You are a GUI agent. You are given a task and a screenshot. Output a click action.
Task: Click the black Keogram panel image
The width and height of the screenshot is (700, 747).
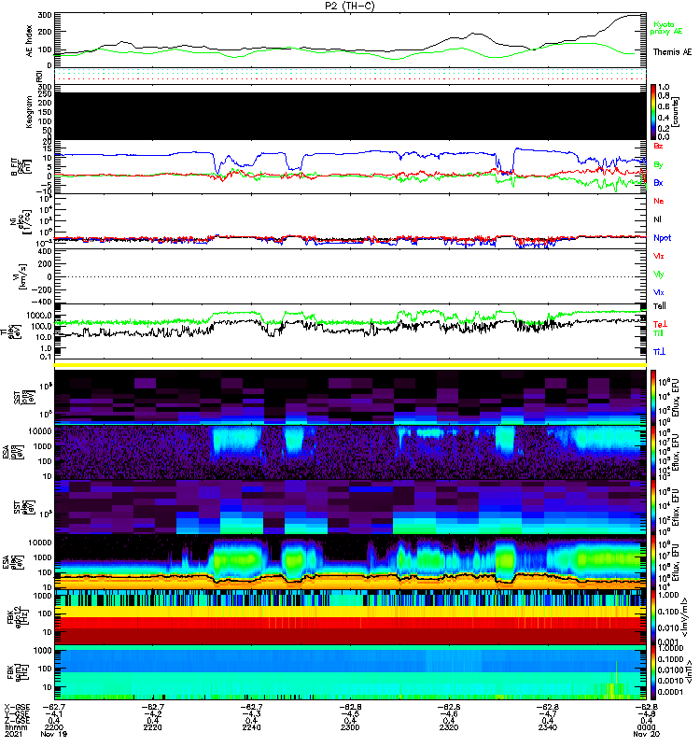point(350,116)
